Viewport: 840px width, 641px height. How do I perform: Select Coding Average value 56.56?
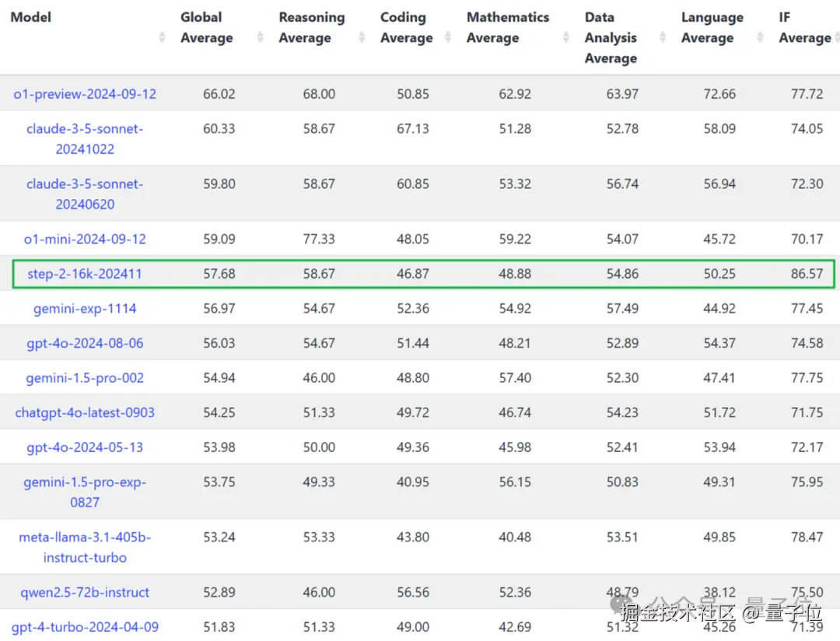click(413, 592)
